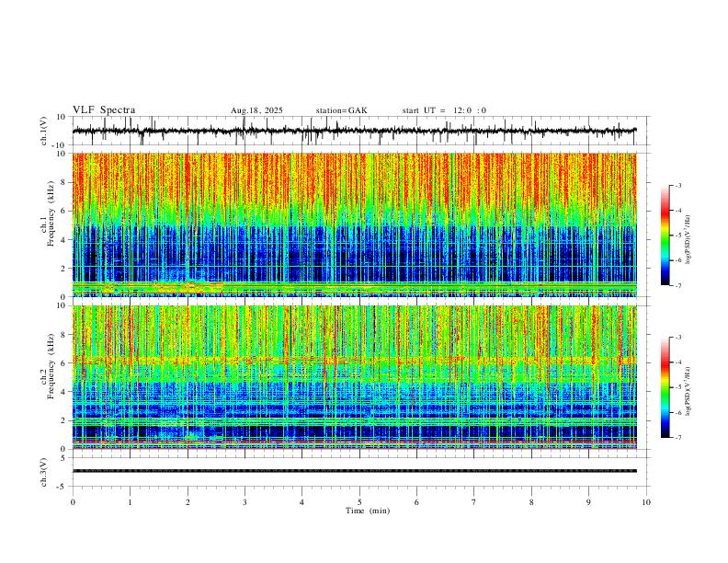The height and width of the screenshot is (563, 728).
Task: Click the ch.2 spectrogram panel
Action: click(355, 377)
